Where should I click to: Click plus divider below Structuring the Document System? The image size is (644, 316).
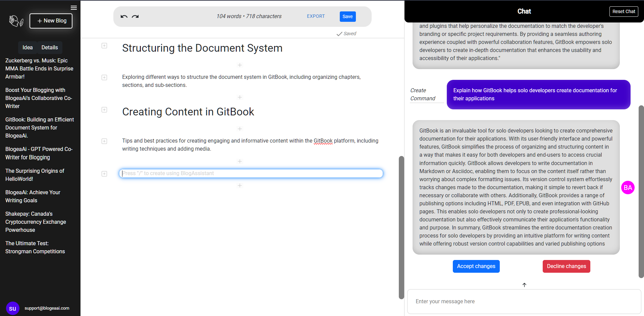click(x=240, y=65)
